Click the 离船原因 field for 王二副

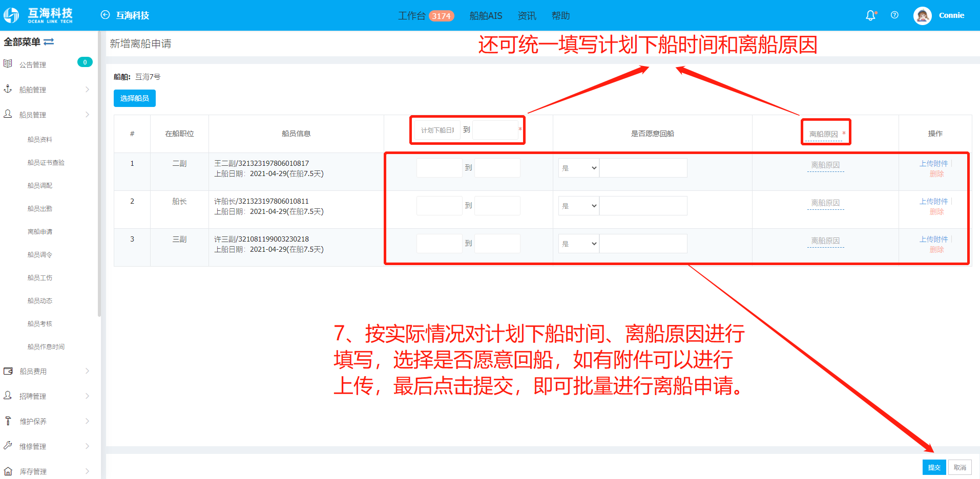(x=826, y=165)
